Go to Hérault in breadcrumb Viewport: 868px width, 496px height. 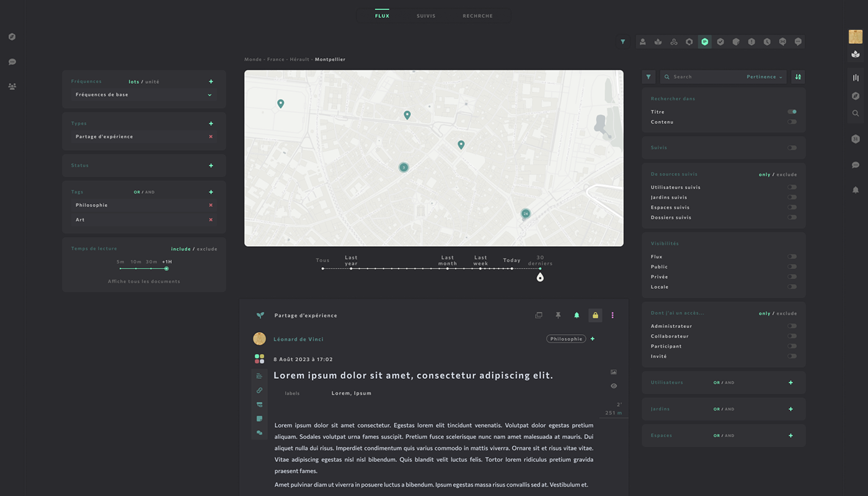tap(300, 60)
